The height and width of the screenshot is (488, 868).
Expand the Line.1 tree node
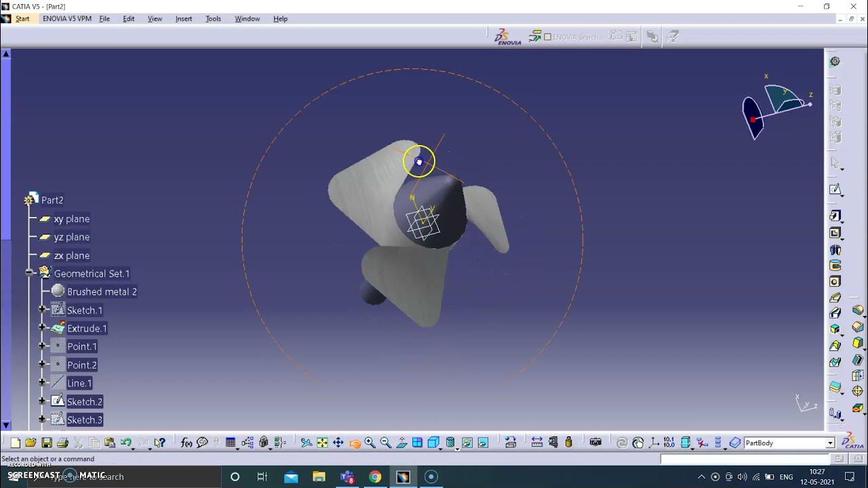pos(42,383)
